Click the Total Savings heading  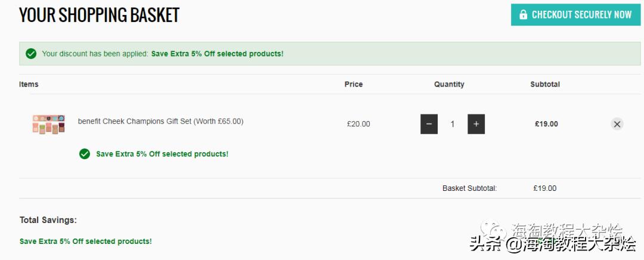[x=48, y=220]
